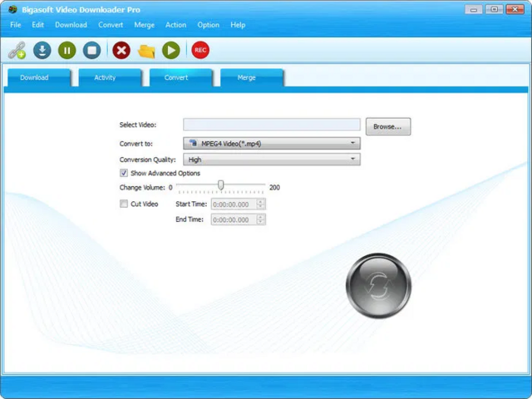Increase Start Time with up spinner
Screen dimensions: 532x399
(x=260, y=201)
